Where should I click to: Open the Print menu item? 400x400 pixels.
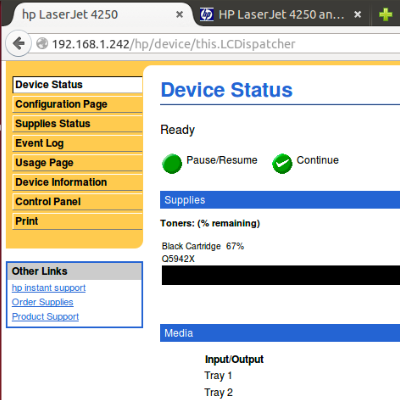77,221
